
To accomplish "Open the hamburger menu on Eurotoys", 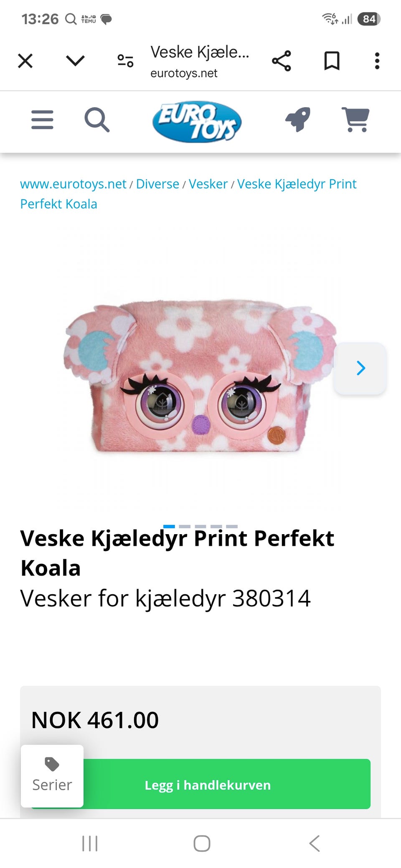I will tap(42, 120).
